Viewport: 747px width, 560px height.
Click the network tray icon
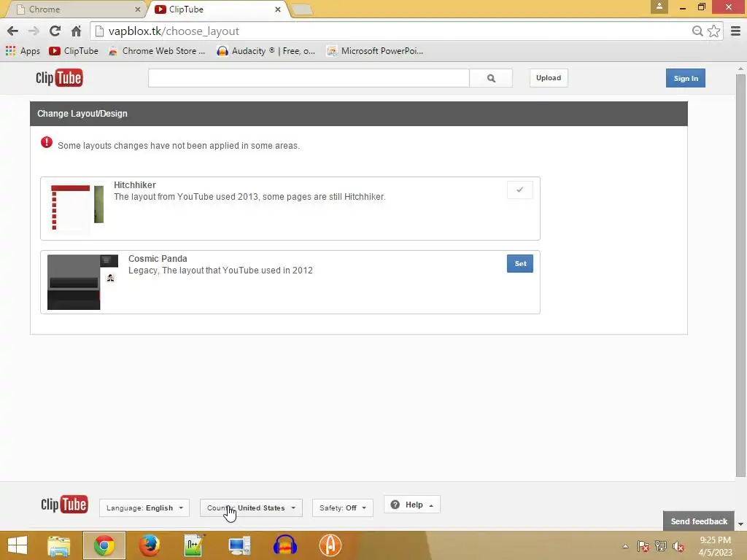coord(661,547)
